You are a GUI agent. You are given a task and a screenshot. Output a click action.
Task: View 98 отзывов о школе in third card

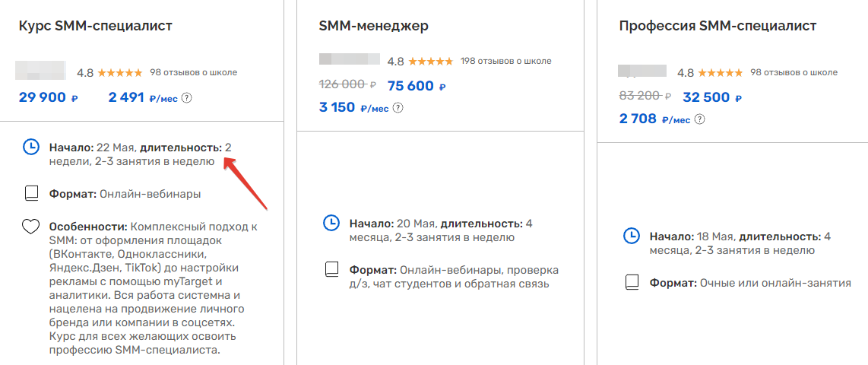(794, 72)
